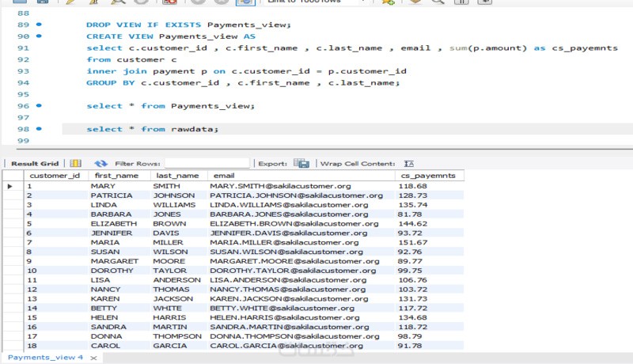Select the HARRIS last_name cell
633x364 pixels.
pyautogui.click(x=180, y=317)
